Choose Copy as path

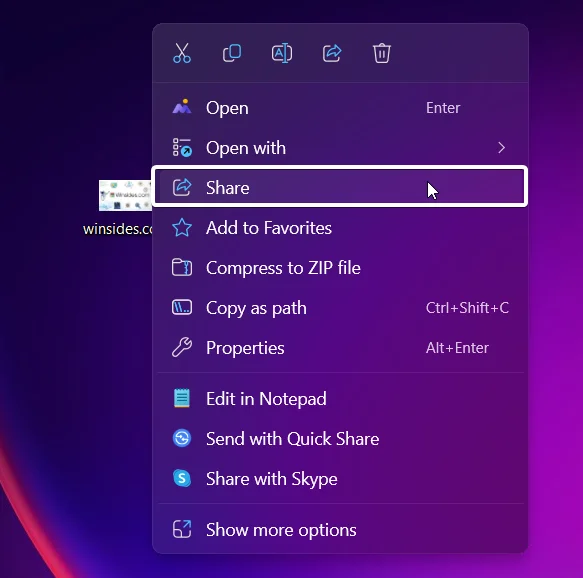point(340,308)
